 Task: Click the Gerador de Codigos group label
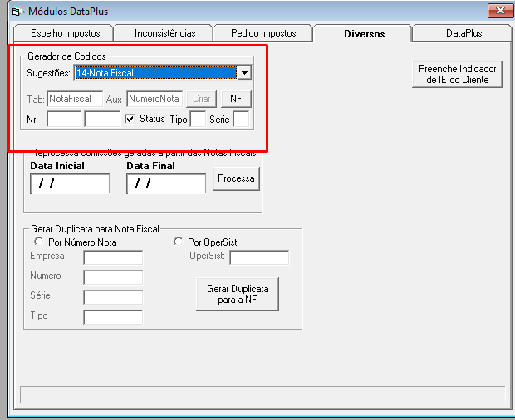pyautogui.click(x=66, y=56)
